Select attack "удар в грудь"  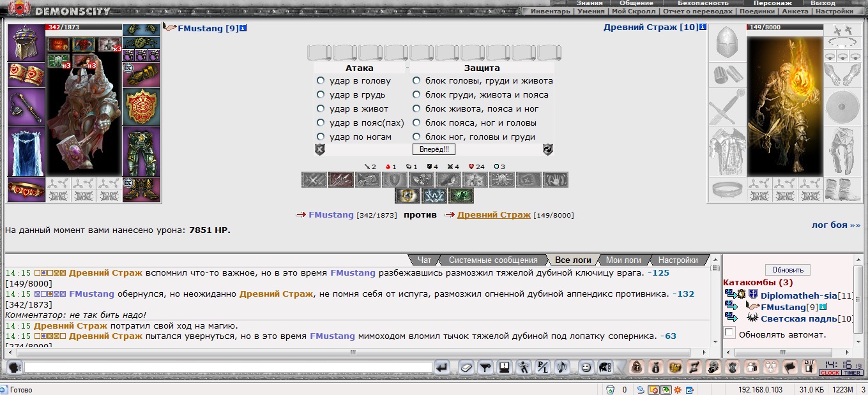click(321, 95)
